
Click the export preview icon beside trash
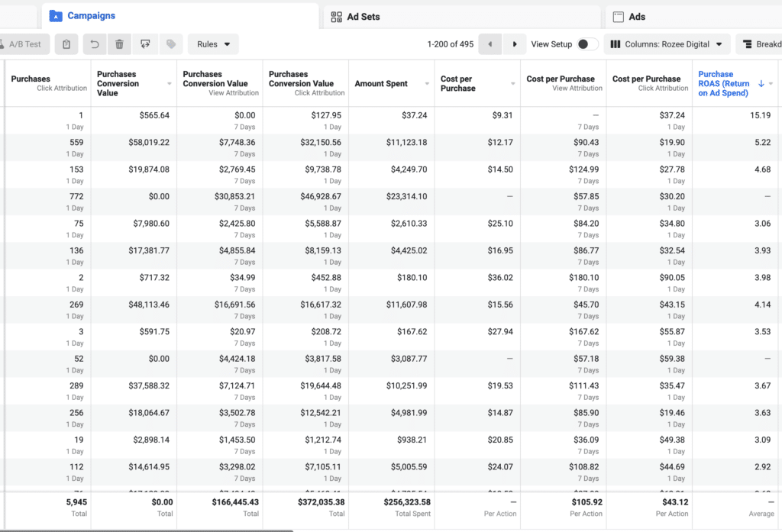[145, 44]
